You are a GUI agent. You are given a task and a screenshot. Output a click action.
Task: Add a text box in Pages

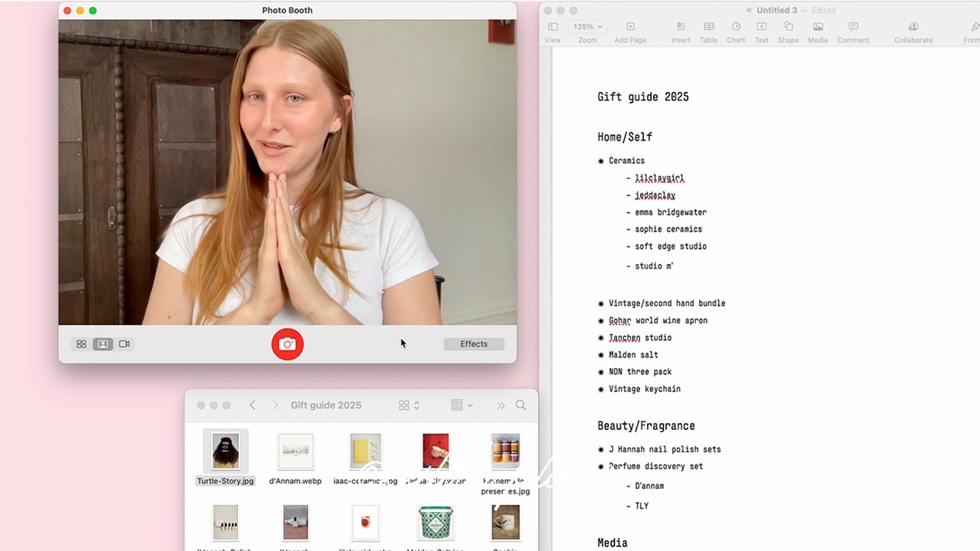(762, 32)
